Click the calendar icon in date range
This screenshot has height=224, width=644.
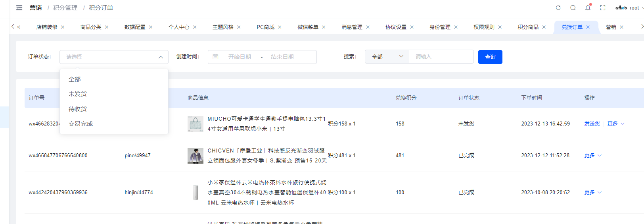click(215, 57)
